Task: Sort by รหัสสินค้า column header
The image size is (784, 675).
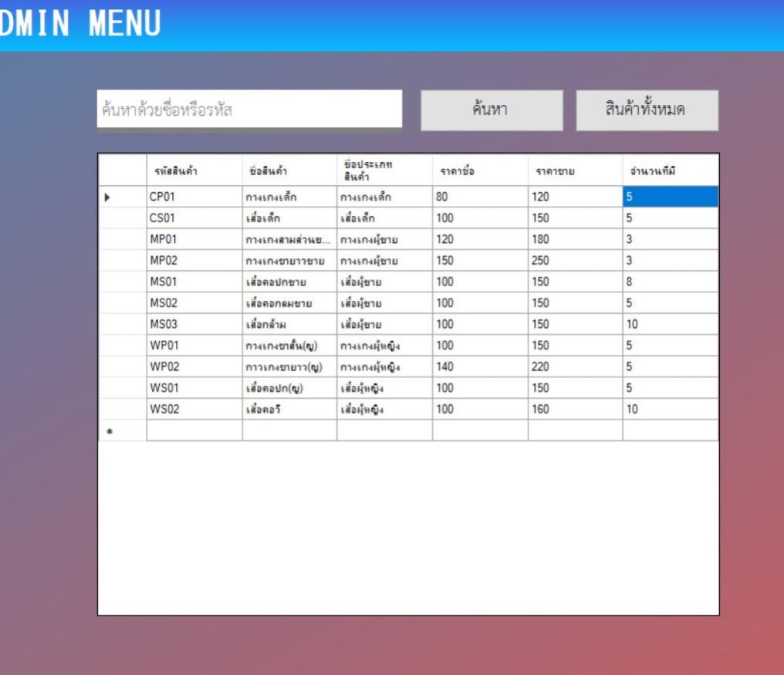Action: [194, 170]
